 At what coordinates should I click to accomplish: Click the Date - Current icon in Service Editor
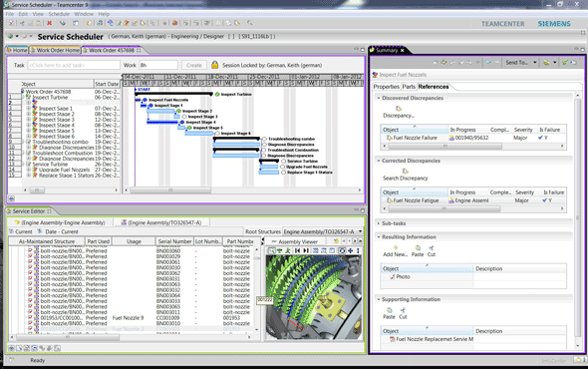click(40, 231)
